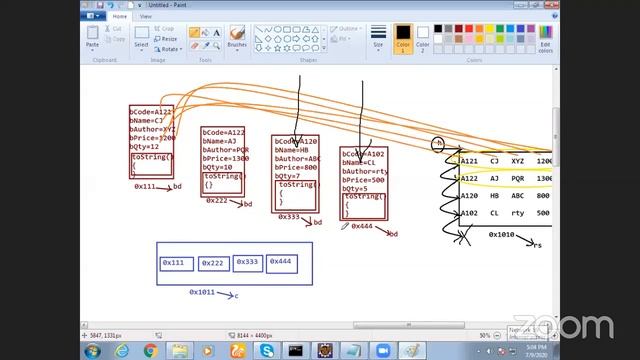640x360 pixels.
Task: Choose the Pentagon shape
Action: [x=278, y=39]
